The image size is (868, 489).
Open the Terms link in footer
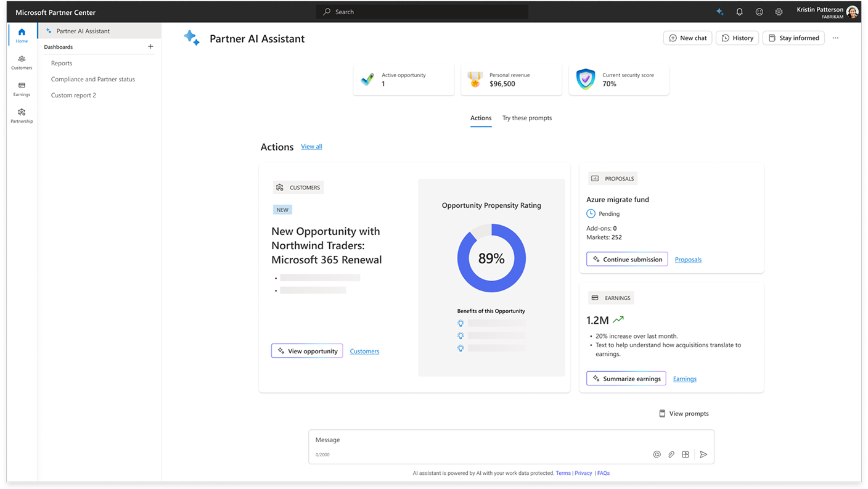pos(563,473)
